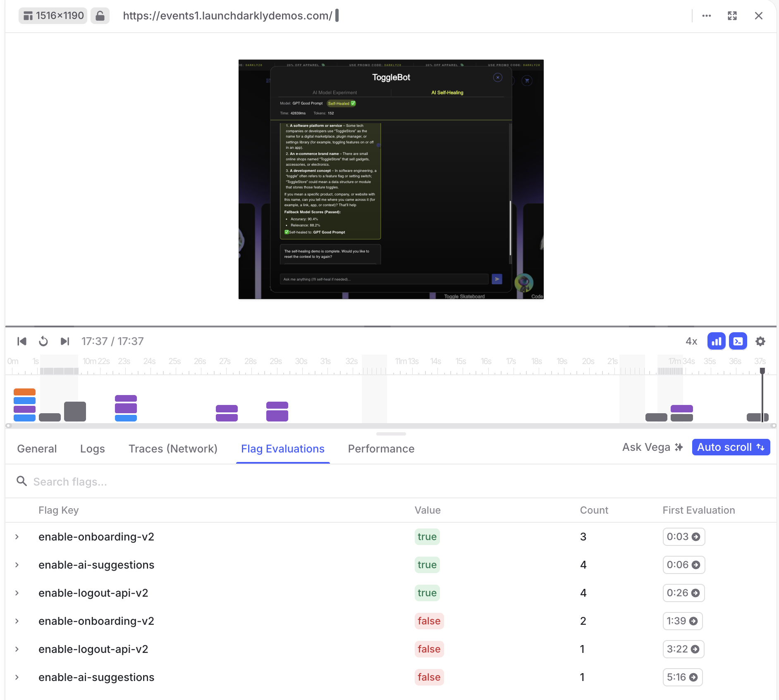Viewport: 779px width, 700px height.
Task: Expand the enable-logout-api-v2 false row
Action: [x=17, y=649]
